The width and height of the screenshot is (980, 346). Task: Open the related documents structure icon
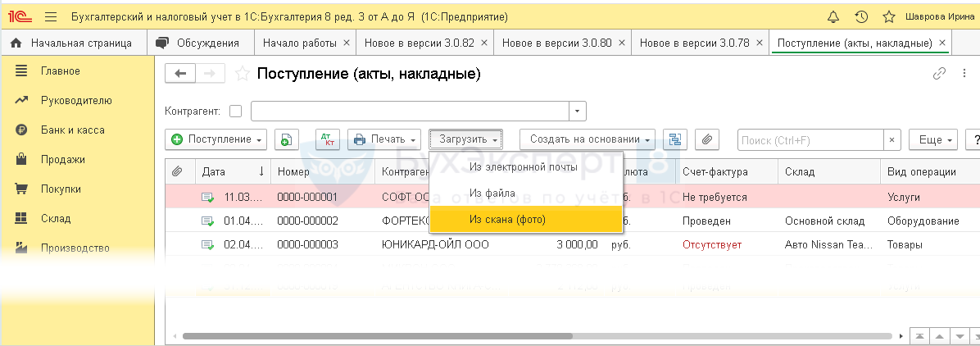pyautogui.click(x=674, y=139)
